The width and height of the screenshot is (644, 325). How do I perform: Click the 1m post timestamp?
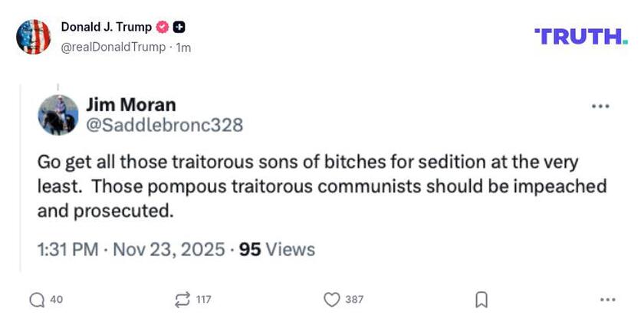[x=183, y=47]
